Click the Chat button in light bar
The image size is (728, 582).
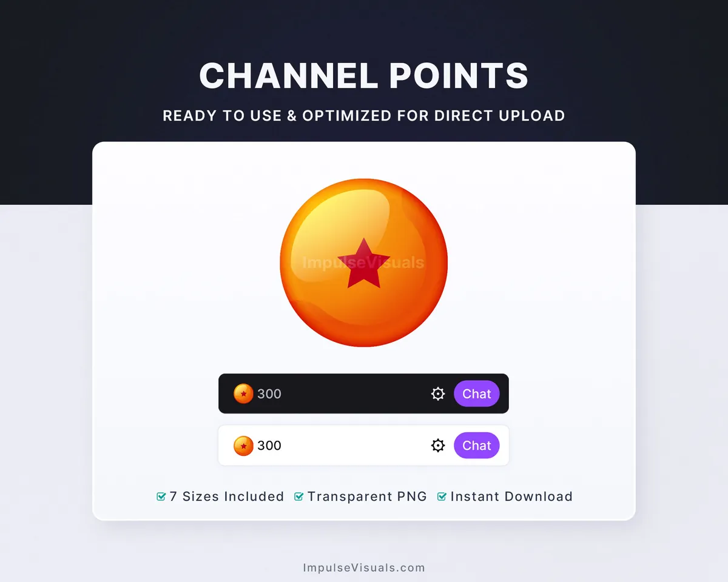(477, 446)
